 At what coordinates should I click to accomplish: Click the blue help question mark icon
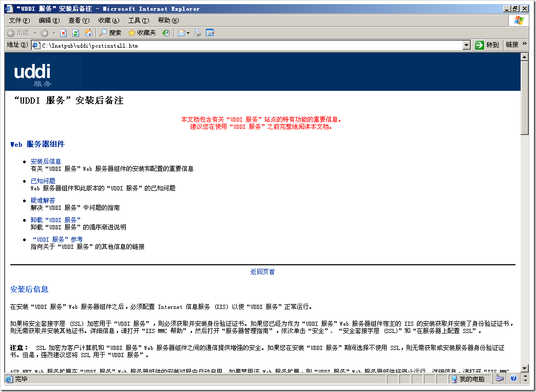[513, 378]
